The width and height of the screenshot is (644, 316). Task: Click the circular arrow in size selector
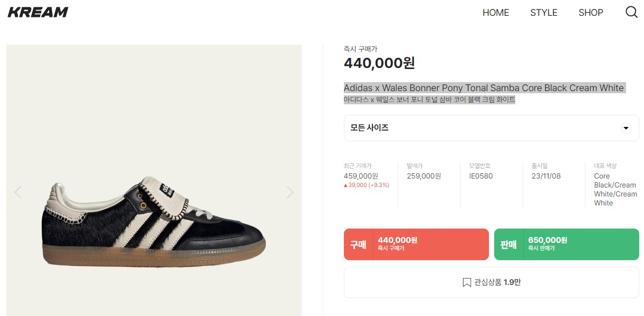[x=626, y=128]
